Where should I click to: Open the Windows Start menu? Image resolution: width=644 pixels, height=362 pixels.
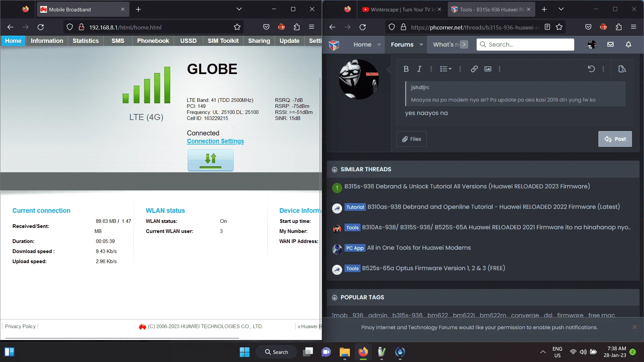(245, 352)
